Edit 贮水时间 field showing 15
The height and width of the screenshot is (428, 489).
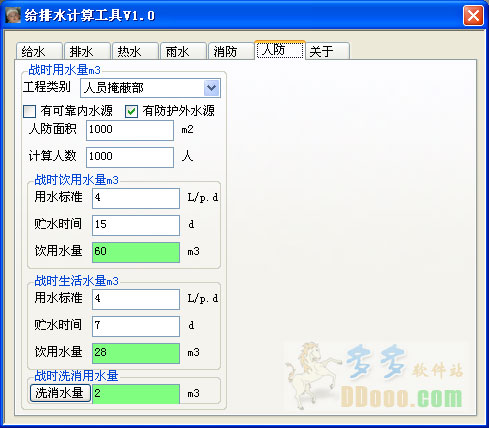[x=136, y=225]
